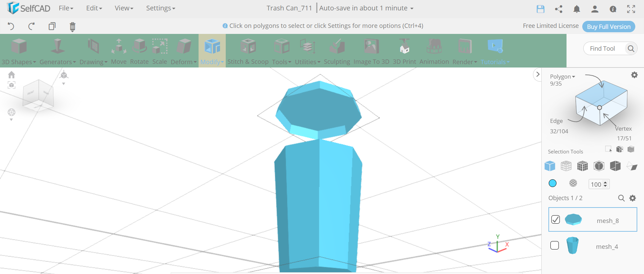Select the white wireframe cube selection mode
644x274 pixels.
pyautogui.click(x=566, y=166)
